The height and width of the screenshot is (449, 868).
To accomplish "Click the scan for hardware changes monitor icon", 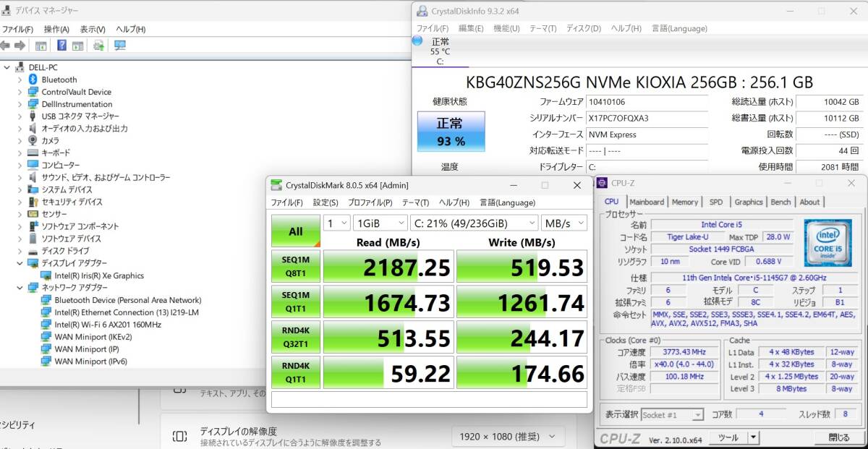I will click(119, 46).
